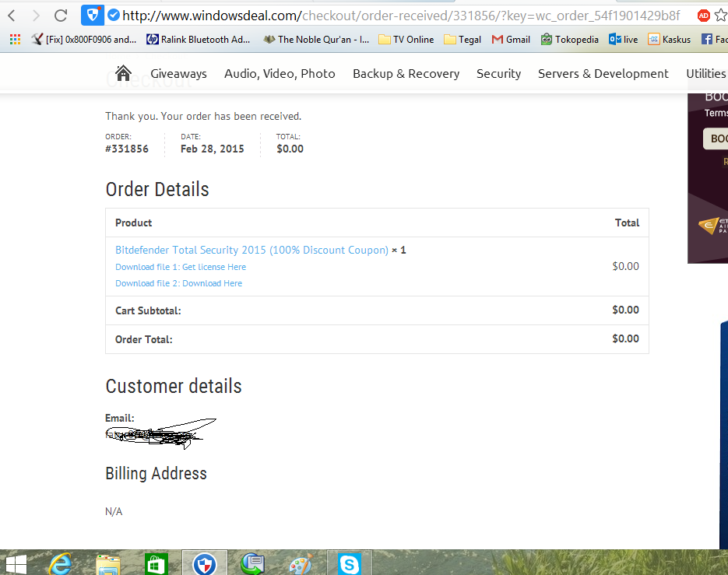Click the AdBlock extension icon
The width and height of the screenshot is (728, 575).
click(703, 16)
